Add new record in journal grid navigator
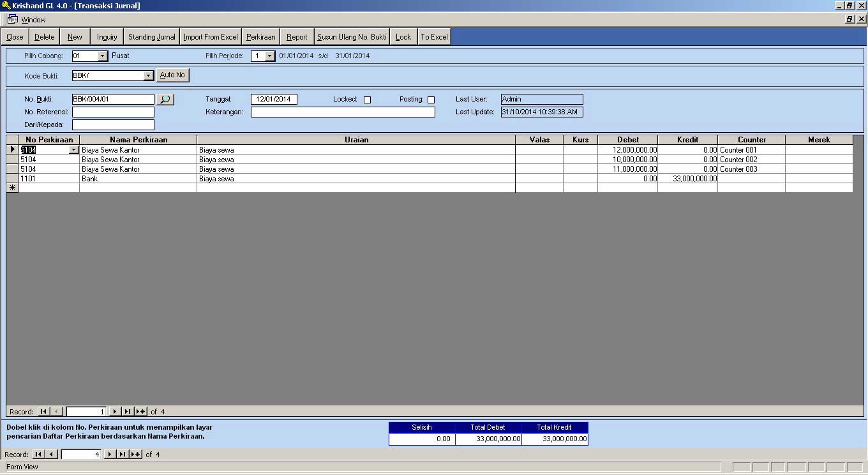The height and width of the screenshot is (475, 868). (x=140, y=412)
